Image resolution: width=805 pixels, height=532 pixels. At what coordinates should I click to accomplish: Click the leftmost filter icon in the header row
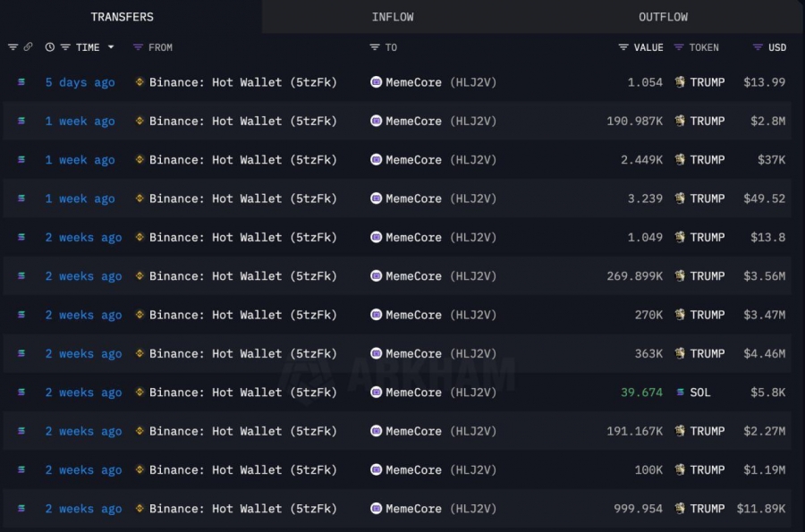coord(13,47)
